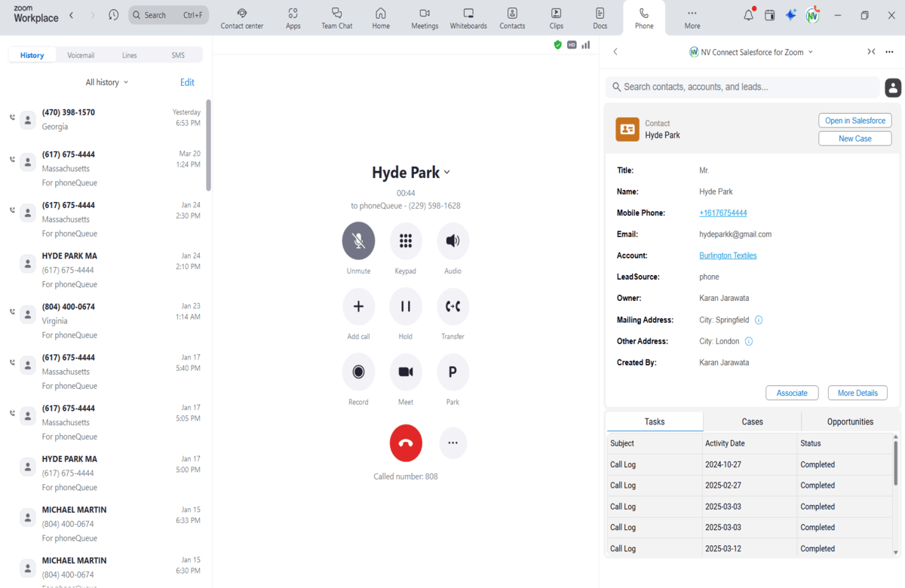The image size is (905, 588).
Task: Expand the All history filter dropdown
Action: [107, 82]
